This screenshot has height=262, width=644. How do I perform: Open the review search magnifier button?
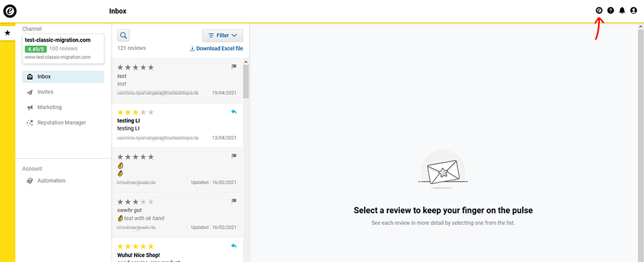point(124,36)
